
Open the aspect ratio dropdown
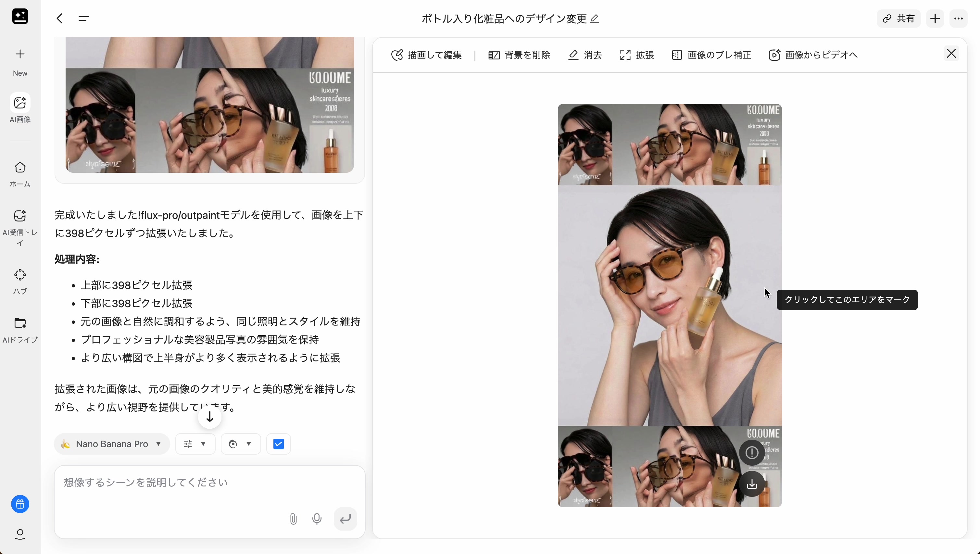point(240,444)
